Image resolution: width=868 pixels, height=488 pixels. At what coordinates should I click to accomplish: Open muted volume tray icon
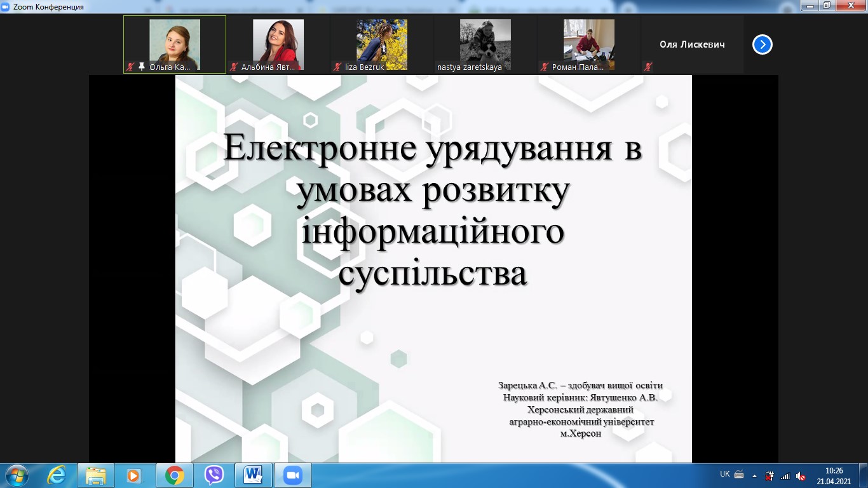pyautogui.click(x=801, y=475)
